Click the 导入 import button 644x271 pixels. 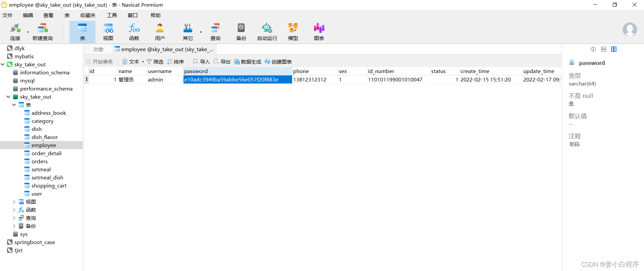point(201,62)
